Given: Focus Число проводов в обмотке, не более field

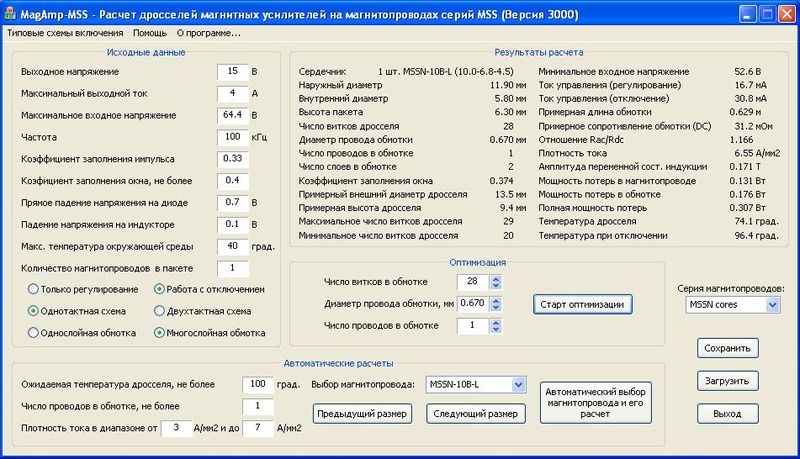Looking at the screenshot, I should [258, 406].
